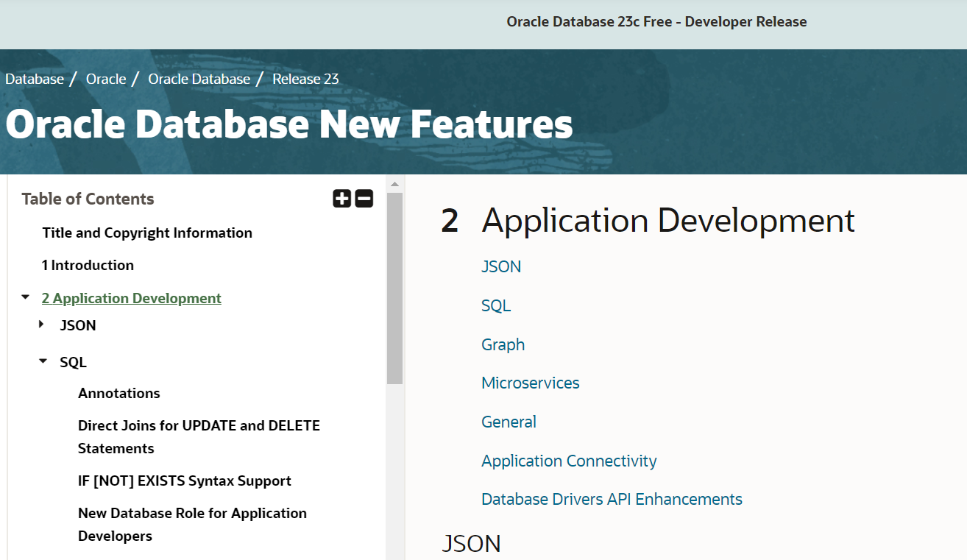This screenshot has width=967, height=560.
Task: Open the Oracle breadcrumb link
Action: (x=106, y=79)
